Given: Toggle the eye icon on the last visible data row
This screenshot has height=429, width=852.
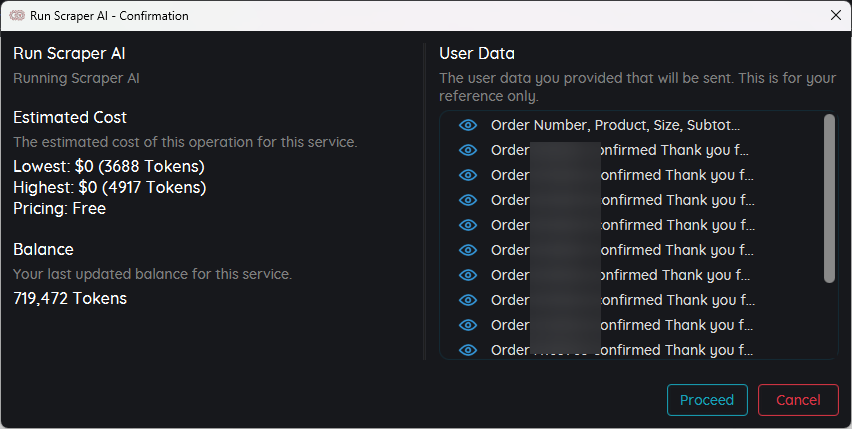Looking at the screenshot, I should 467,350.
